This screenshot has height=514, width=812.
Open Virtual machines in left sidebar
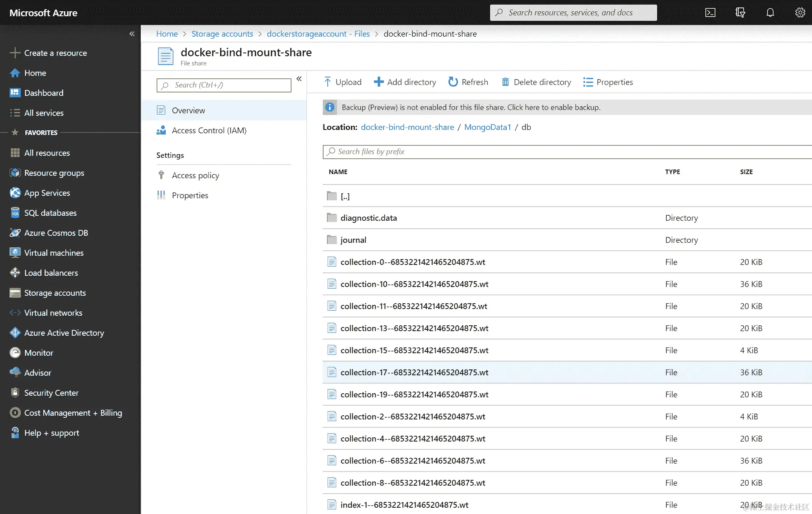point(54,253)
